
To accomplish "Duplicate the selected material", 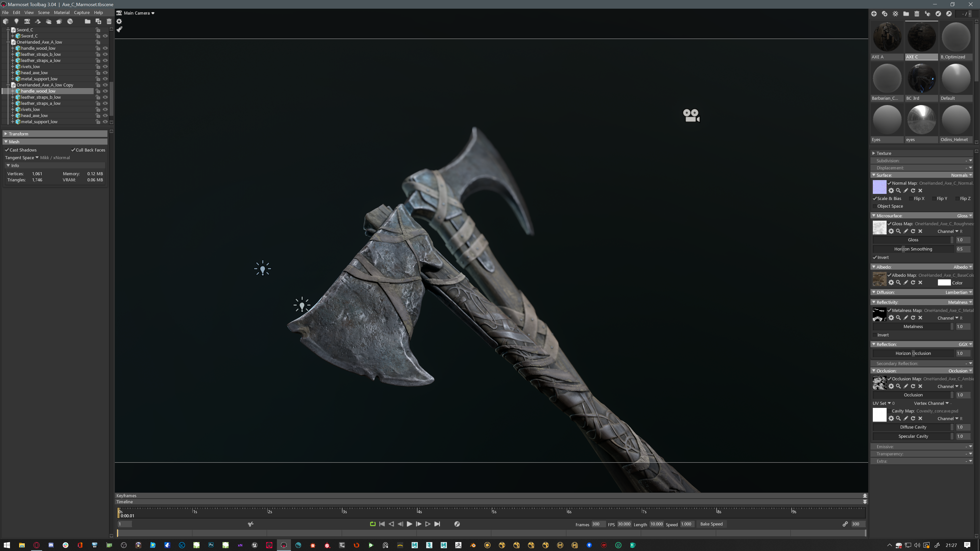I will pyautogui.click(x=885, y=14).
